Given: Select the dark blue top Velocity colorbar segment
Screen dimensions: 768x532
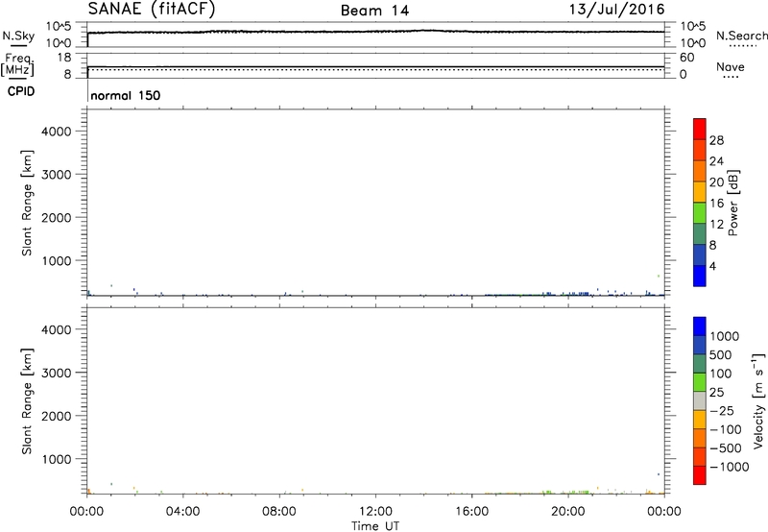Looking at the screenshot, I should coord(698,326).
